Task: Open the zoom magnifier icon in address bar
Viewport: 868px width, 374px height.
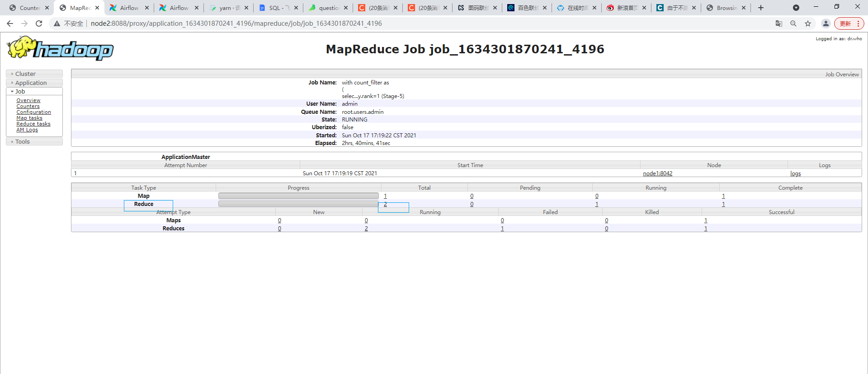Action: 793,23
